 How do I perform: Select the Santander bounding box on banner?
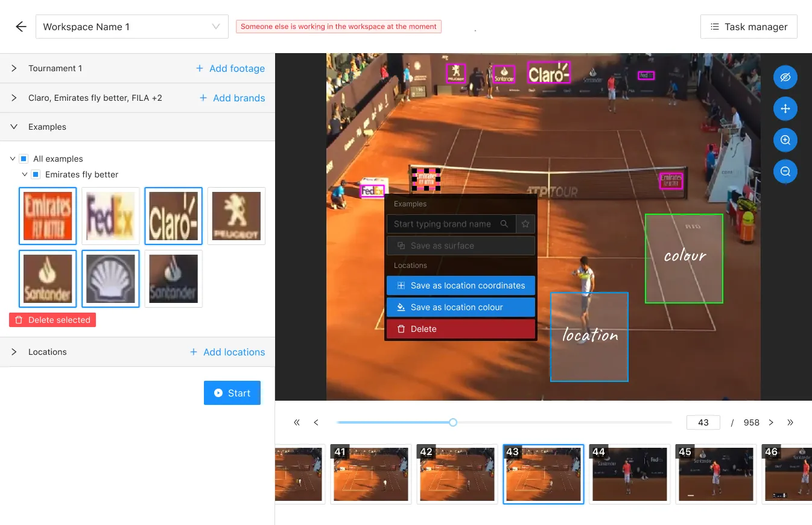click(504, 74)
